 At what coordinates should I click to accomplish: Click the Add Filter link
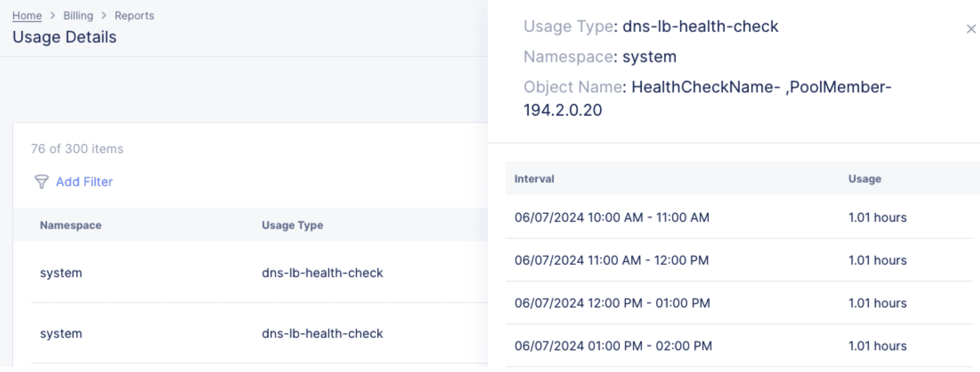(84, 182)
